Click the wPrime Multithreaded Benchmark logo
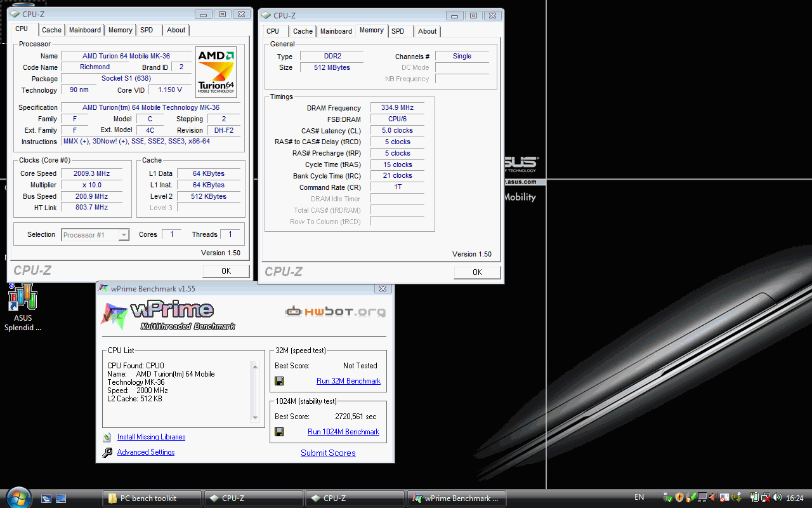Viewport: 812px width, 508px height. 168,316
